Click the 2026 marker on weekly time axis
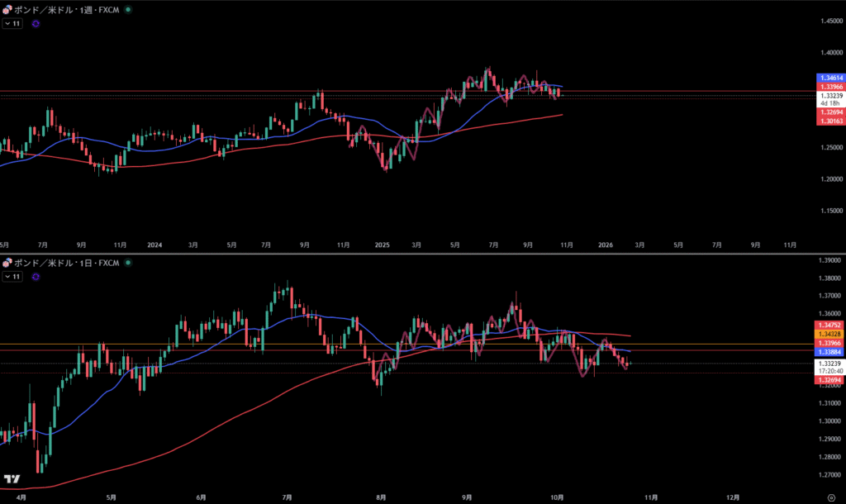Screen dimensions: 846x504 click(x=606, y=245)
